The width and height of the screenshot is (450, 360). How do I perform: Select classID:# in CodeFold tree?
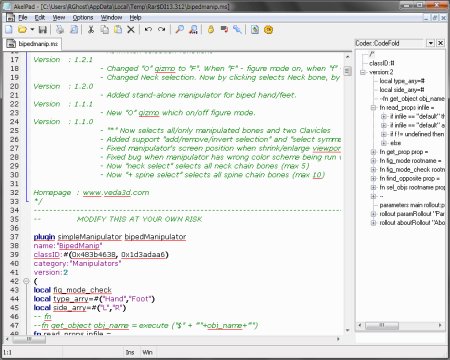click(382, 63)
